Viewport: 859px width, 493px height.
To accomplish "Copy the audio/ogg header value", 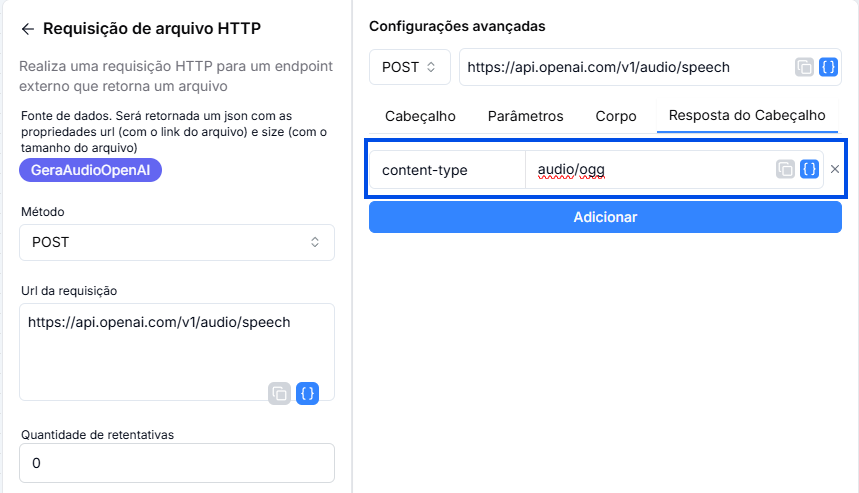I will click(785, 169).
